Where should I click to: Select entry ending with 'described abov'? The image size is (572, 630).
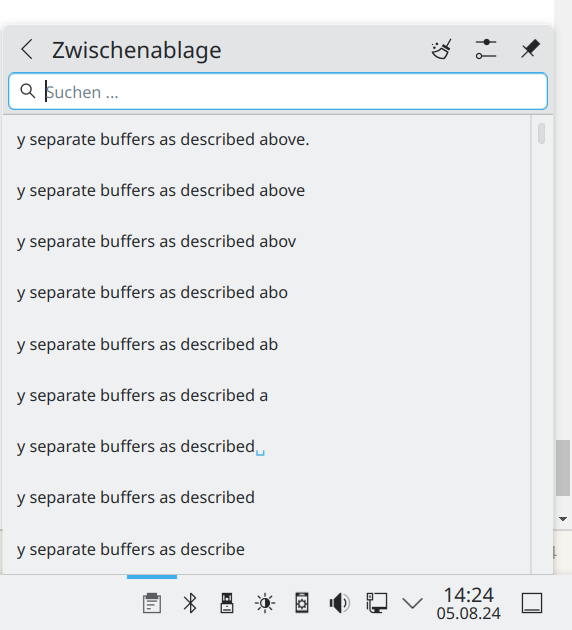[x=267, y=242]
